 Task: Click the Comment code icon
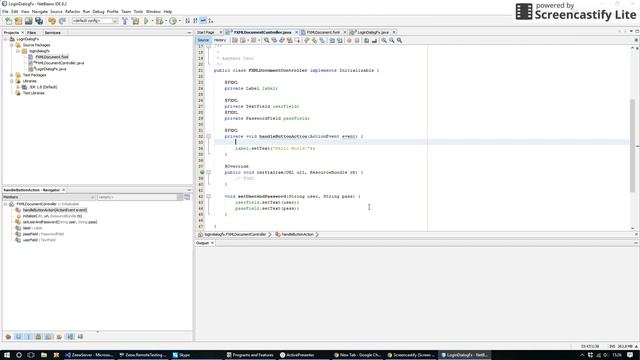coord(366,40)
